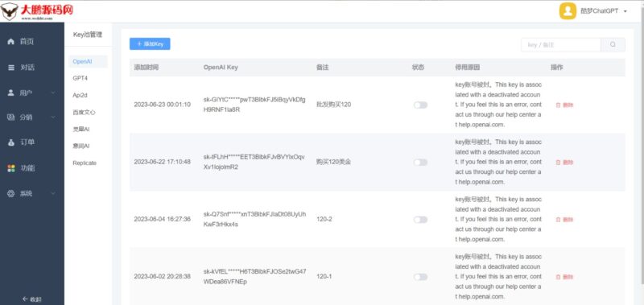Image resolution: width=644 pixels, height=305 pixels.
Task: Delete the 120-2 key row
Action: click(x=564, y=220)
